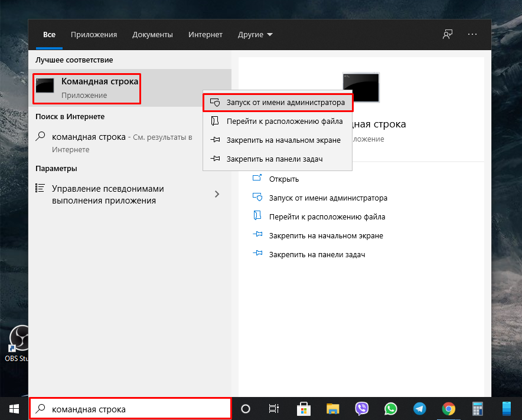Open Viber from the taskbar
The width and height of the screenshot is (522, 420).
coord(361,409)
